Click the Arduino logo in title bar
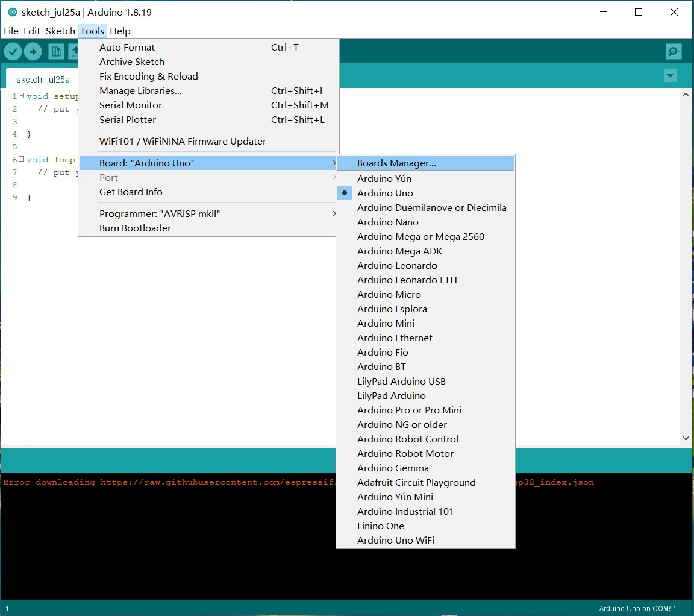 (13, 12)
